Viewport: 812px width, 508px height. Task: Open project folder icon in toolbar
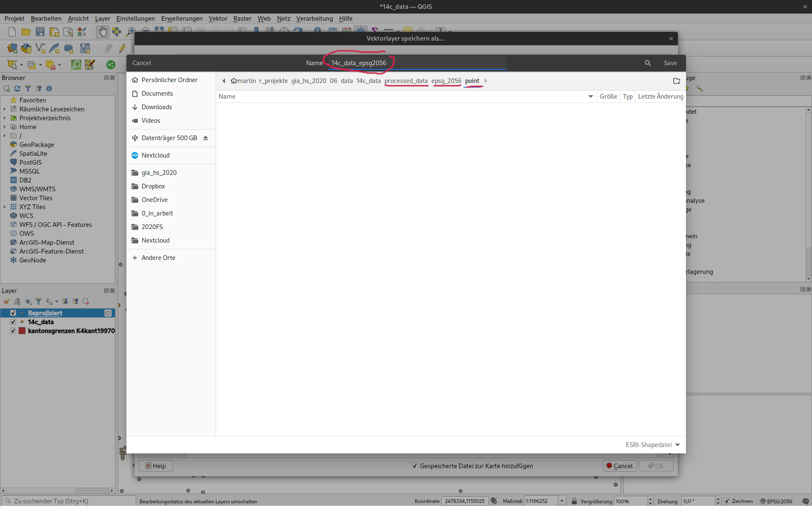(x=26, y=32)
